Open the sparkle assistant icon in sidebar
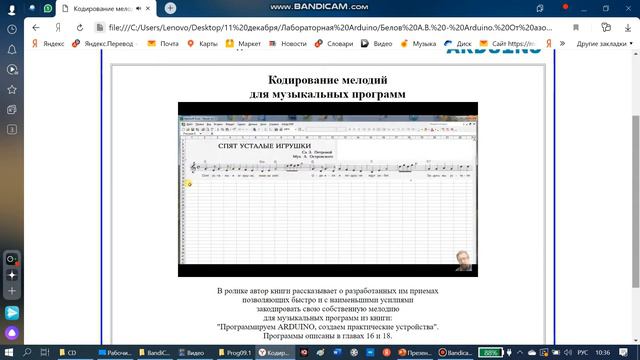Viewport: 640px width, 360px height. [x=12, y=275]
